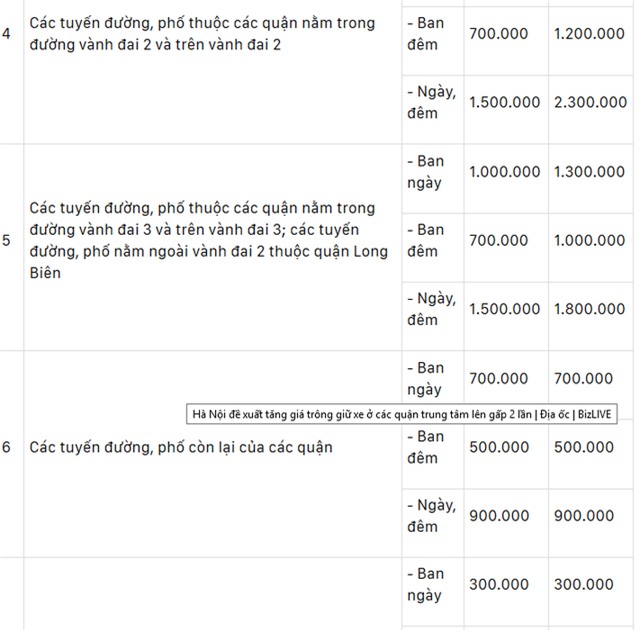This screenshot has width=640, height=630.
Task: Select row 6's "Ngày, đêm" time cell
Action: [430, 516]
